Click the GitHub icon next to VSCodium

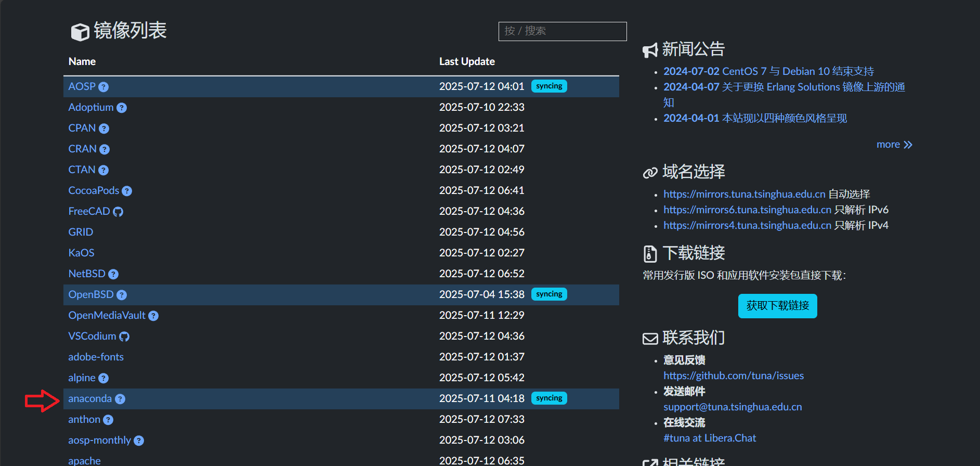point(124,336)
